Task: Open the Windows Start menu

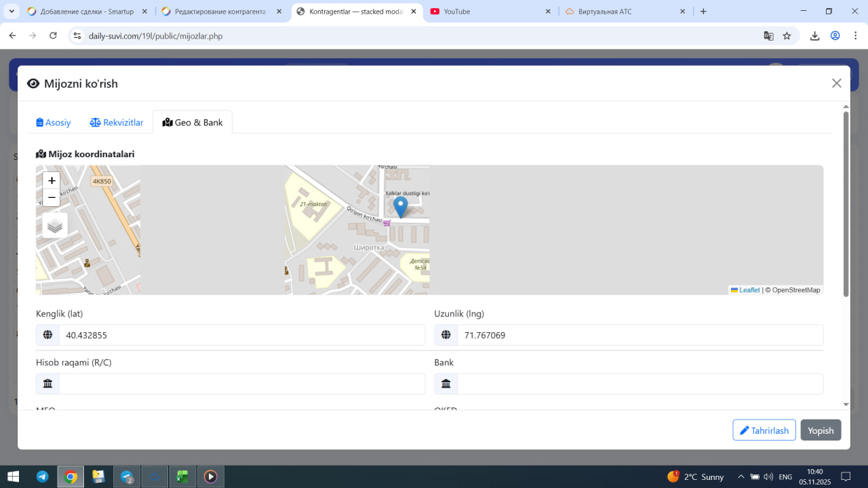Action: coord(13,476)
